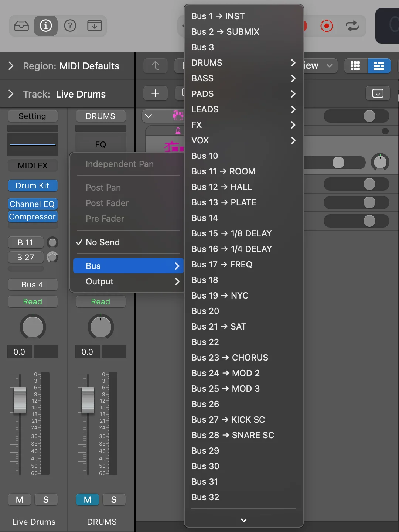Click the record-enable circle icon

(327, 26)
